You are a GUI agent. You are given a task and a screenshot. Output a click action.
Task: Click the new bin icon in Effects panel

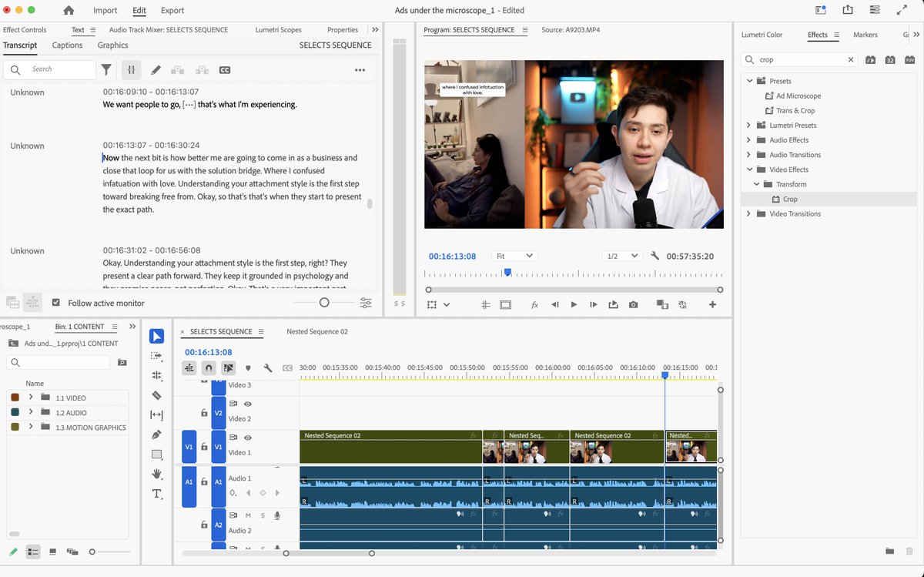point(889,551)
